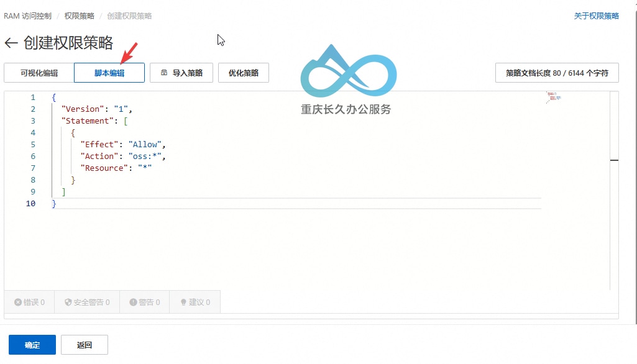Click the "Statement" key in editor
The image size is (637, 364).
pos(88,121)
